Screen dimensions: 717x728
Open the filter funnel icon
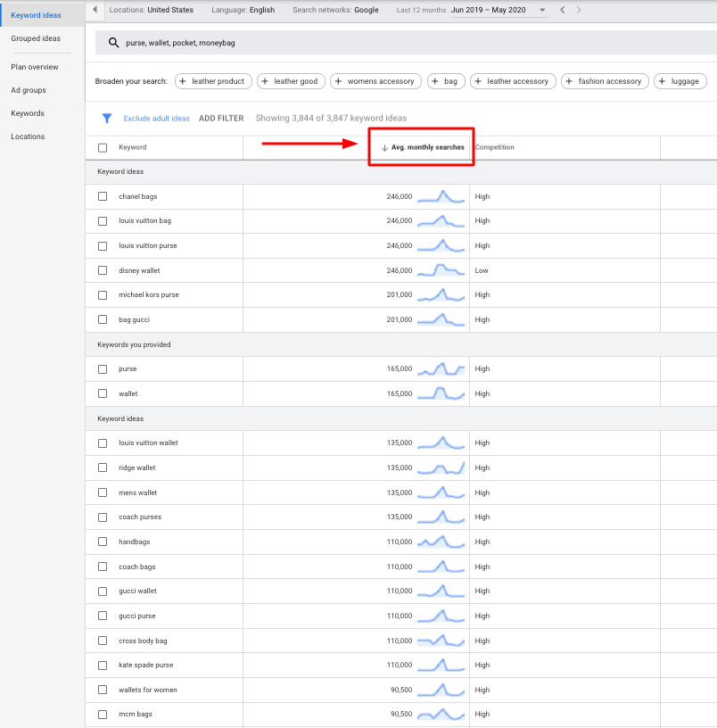[107, 118]
